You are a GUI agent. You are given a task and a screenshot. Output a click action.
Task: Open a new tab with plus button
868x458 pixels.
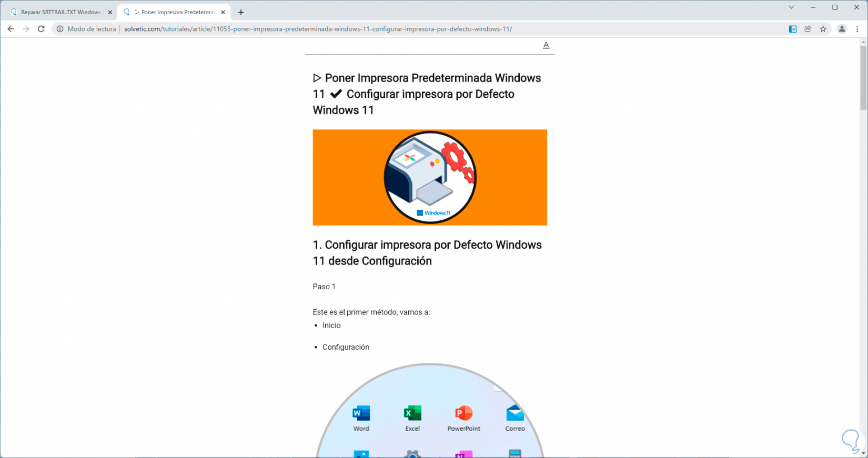pos(241,12)
